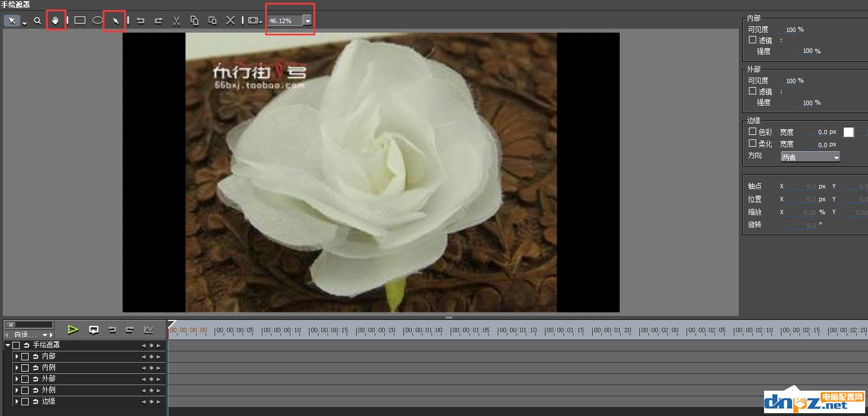Enable keyframes checkbox for 外侧 row
The width and height of the screenshot is (868, 416).
pos(25,390)
